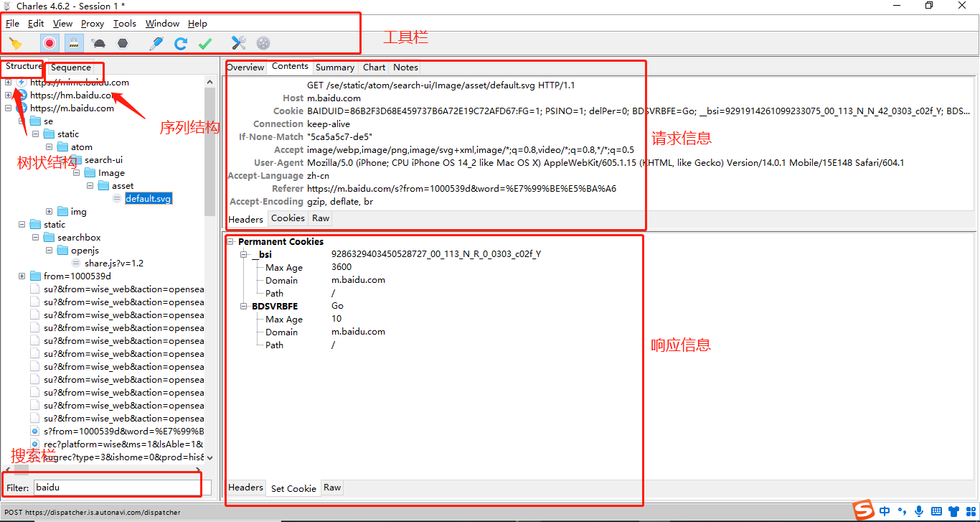The image size is (980, 522).
Task: Collapse the atom folder node
Action: pyautogui.click(x=50, y=147)
